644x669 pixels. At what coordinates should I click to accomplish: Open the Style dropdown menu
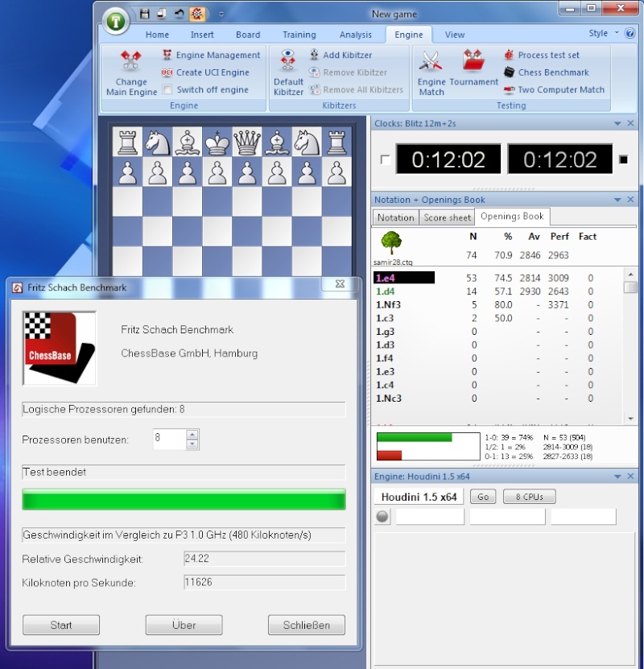click(604, 33)
